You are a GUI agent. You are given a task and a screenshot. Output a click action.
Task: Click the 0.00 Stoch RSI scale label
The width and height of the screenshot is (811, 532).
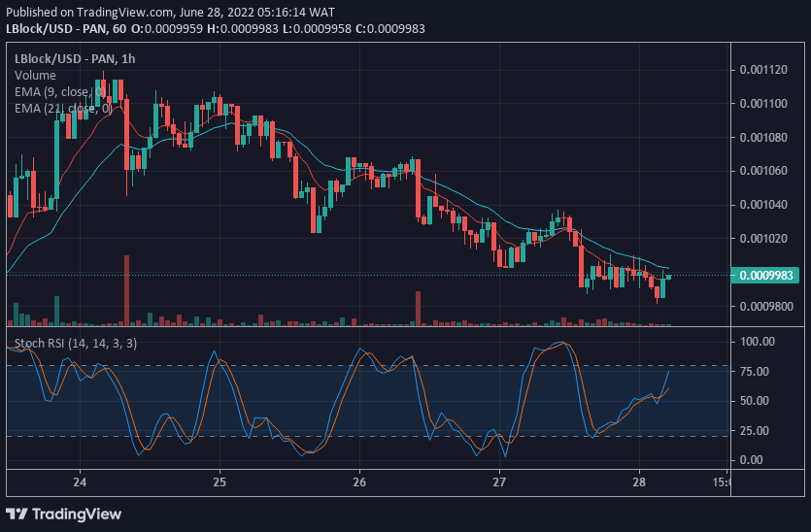coord(752,459)
